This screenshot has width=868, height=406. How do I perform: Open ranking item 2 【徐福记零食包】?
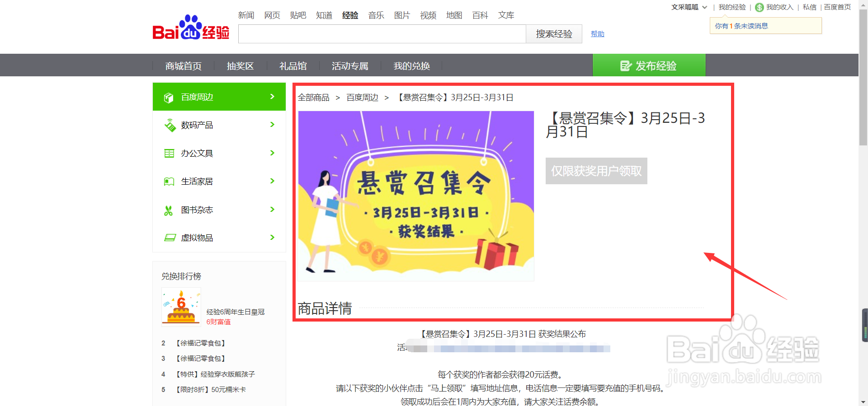(201, 343)
